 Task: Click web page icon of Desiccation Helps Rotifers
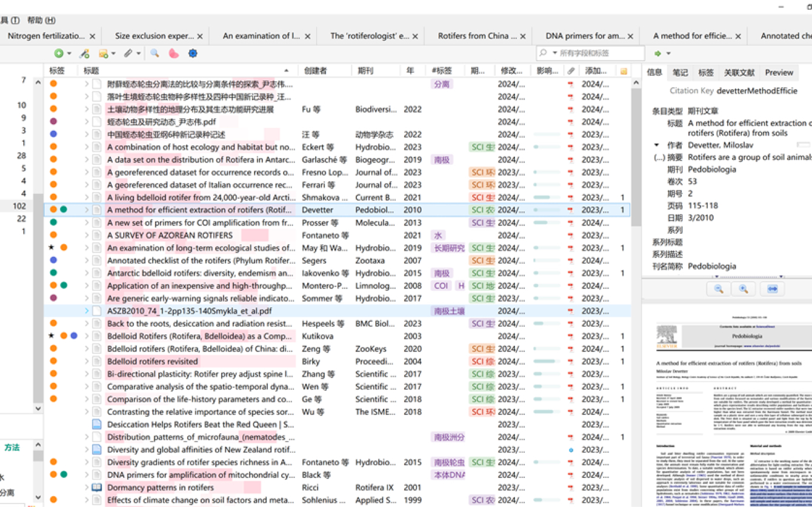tap(97, 424)
